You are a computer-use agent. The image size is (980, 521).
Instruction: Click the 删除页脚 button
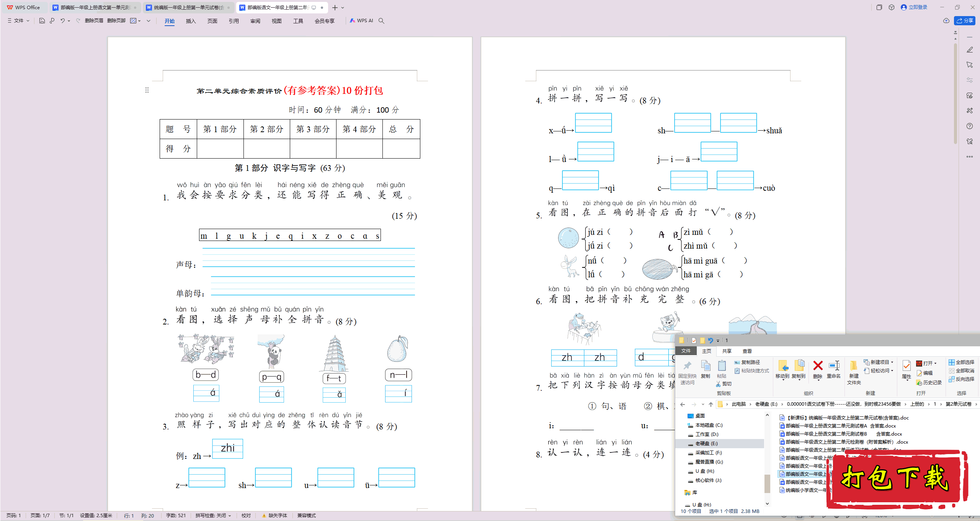pyautogui.click(x=116, y=21)
